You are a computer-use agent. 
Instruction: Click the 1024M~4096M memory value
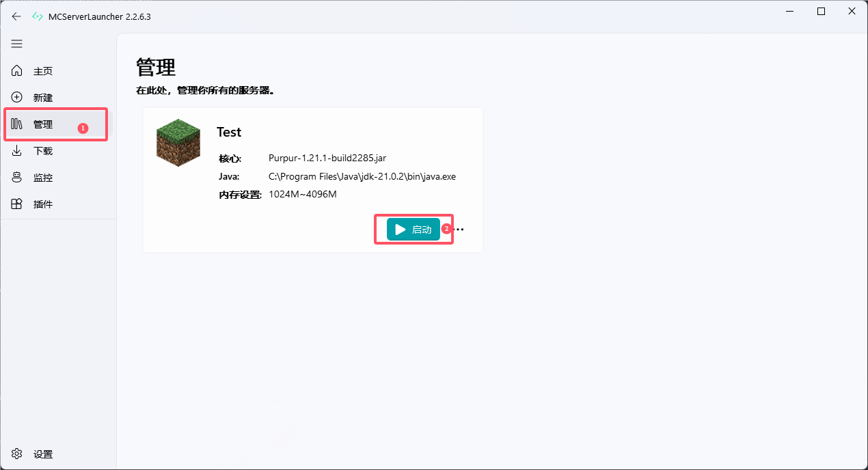(303, 194)
